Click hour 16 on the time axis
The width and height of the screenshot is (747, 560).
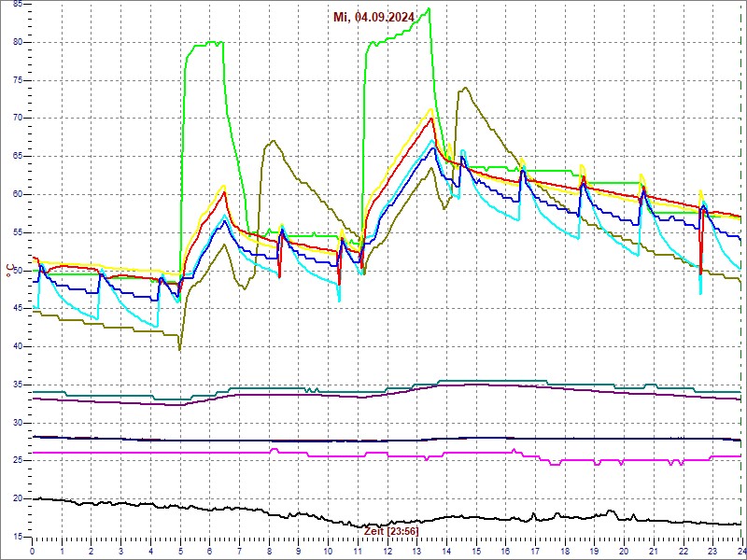pyautogui.click(x=504, y=551)
